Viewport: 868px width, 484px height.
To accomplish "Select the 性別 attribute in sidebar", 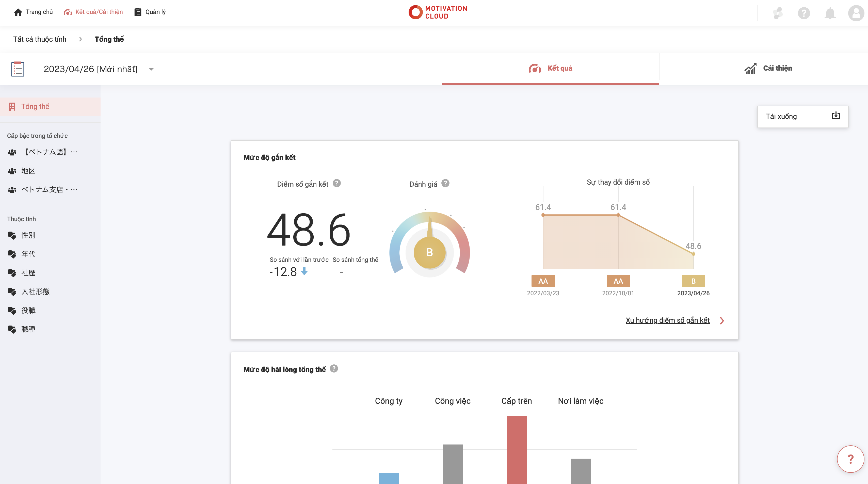I will (28, 235).
